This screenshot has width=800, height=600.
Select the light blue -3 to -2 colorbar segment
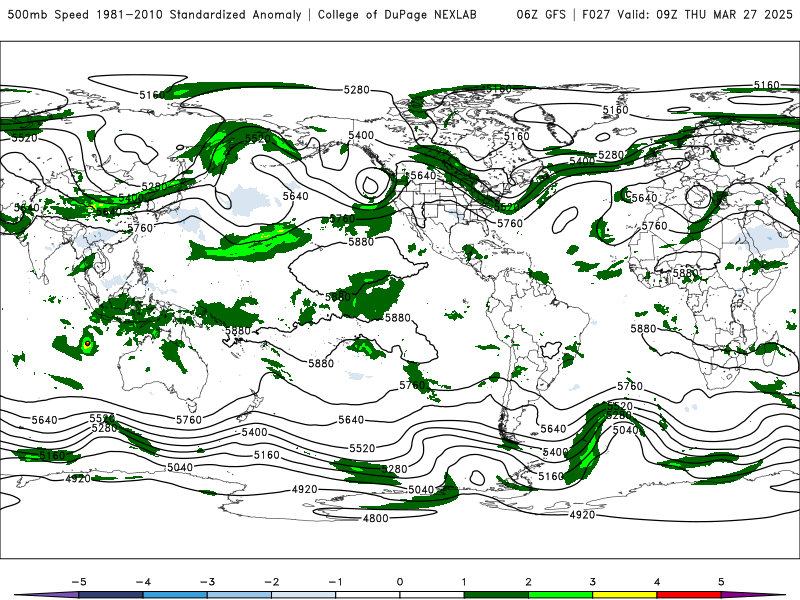tap(239, 595)
